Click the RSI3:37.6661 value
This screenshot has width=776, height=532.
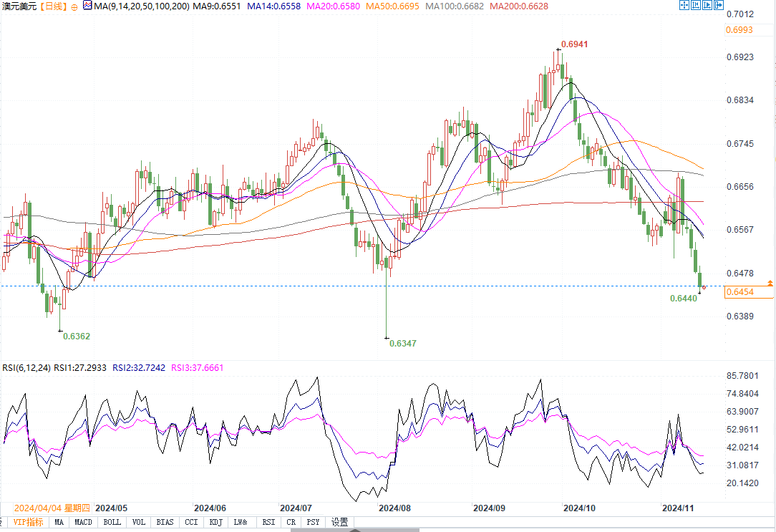click(198, 368)
